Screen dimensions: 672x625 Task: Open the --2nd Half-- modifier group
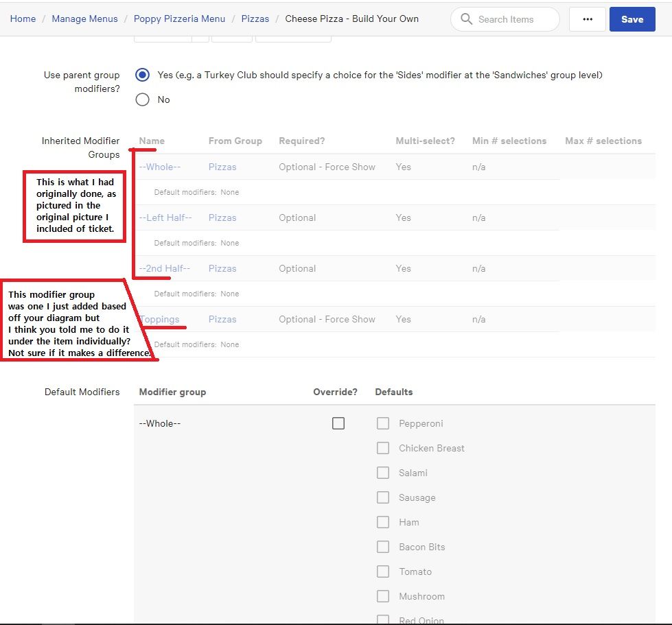point(165,268)
